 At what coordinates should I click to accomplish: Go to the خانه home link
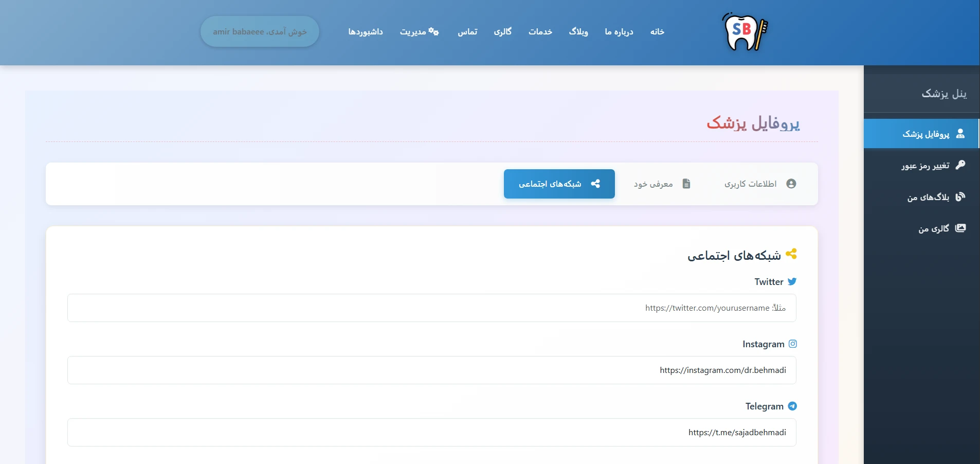(657, 32)
